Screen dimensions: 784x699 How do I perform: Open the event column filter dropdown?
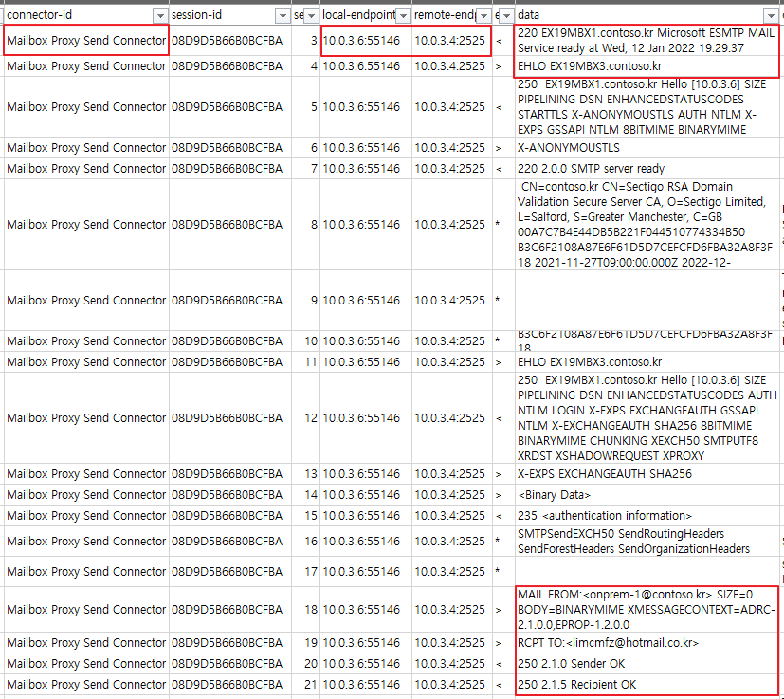coord(506,16)
